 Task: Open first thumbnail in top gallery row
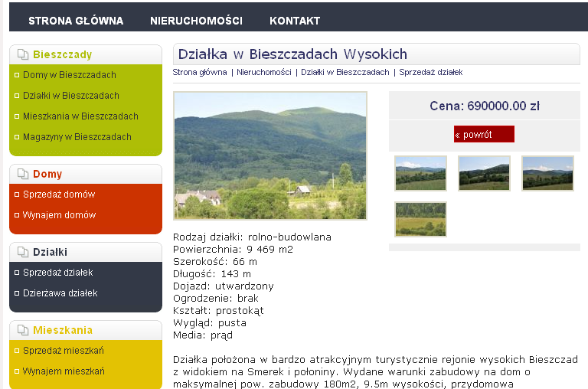pyautogui.click(x=421, y=173)
